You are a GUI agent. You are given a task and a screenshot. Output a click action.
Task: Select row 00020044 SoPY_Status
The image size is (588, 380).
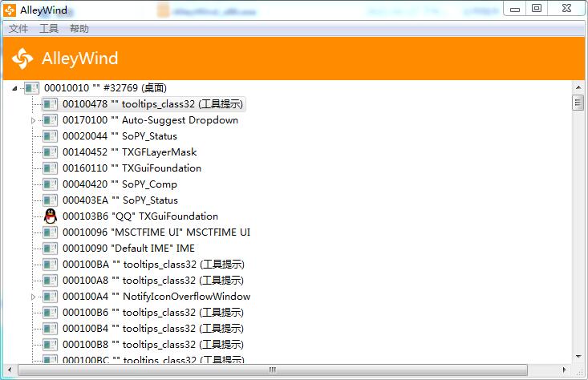point(120,136)
